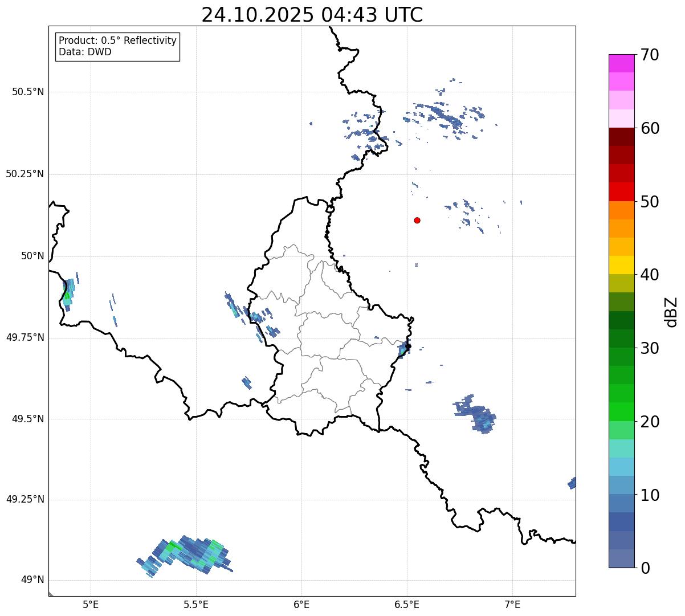Viewport: 685px width, 616px height.
Task: Click the black marker dot on the eastern Luxembourg border
Action: point(408,346)
